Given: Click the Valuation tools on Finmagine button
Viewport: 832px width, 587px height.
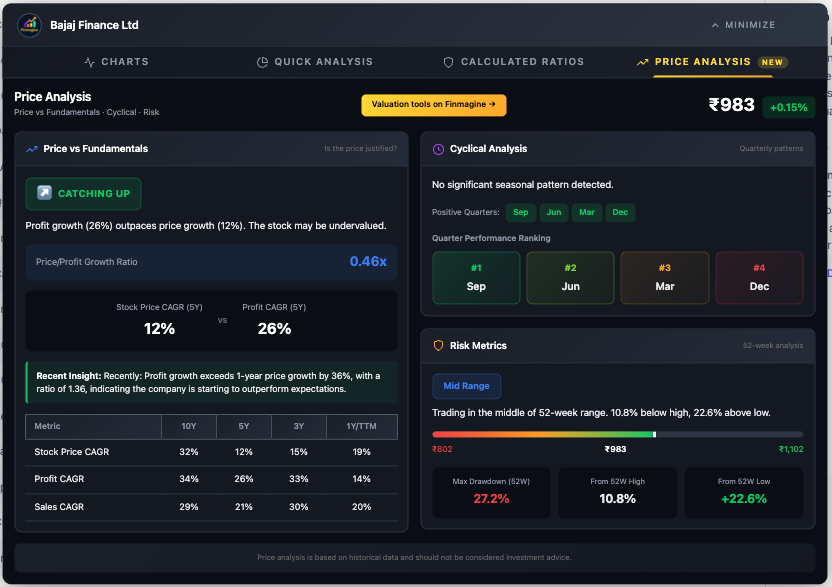Looking at the screenshot, I should [x=433, y=105].
